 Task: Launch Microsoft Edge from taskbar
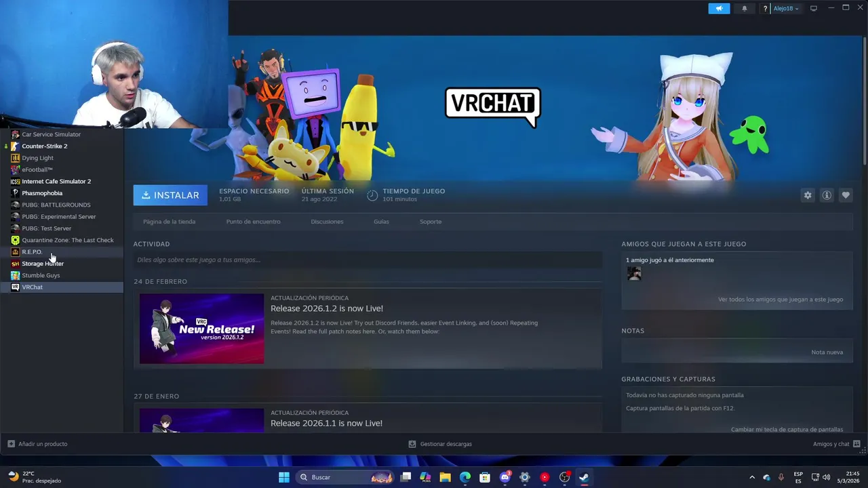click(x=465, y=477)
